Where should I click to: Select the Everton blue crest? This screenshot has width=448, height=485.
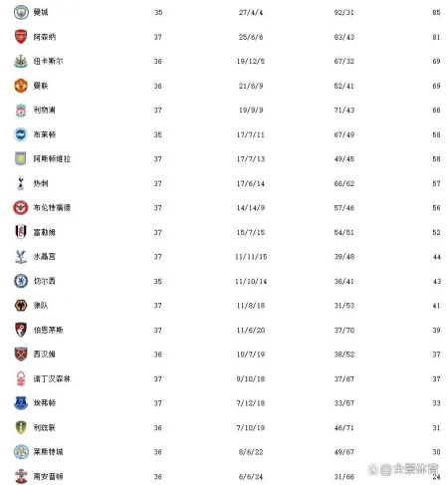pos(21,403)
